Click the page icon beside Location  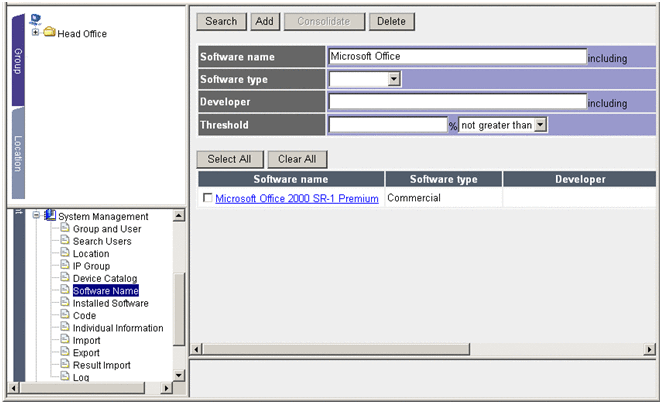pos(65,252)
